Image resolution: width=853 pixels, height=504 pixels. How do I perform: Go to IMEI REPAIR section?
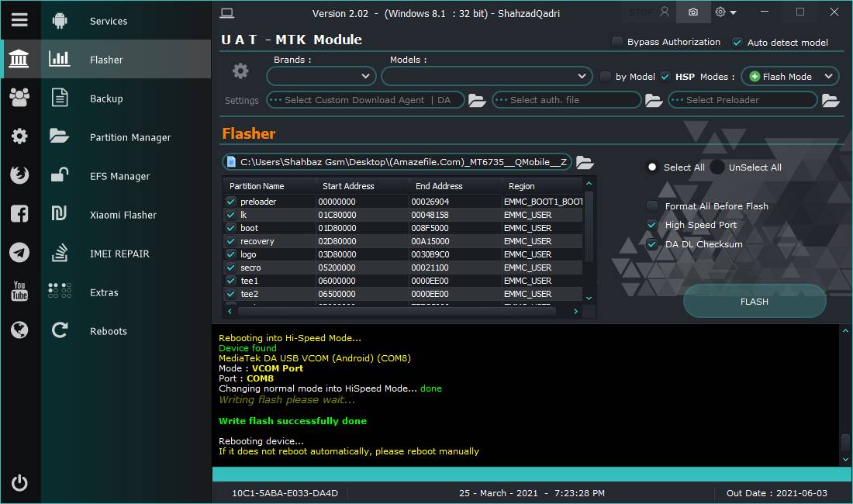[x=119, y=254]
